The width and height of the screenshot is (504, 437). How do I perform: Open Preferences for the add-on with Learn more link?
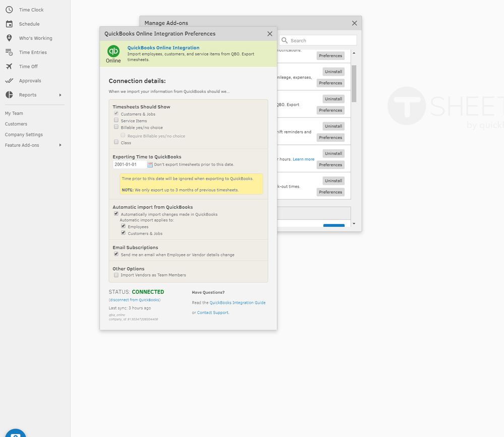(x=330, y=165)
